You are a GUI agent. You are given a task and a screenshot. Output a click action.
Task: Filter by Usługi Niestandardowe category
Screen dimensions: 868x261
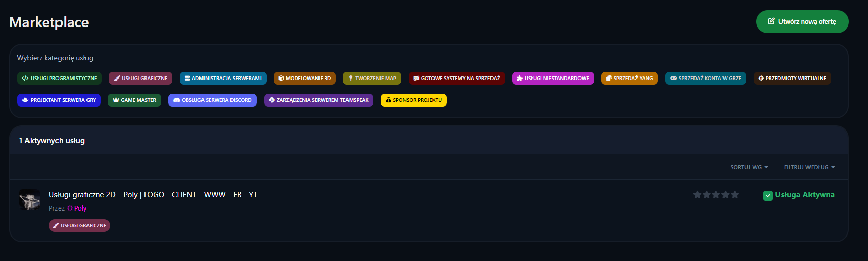553,79
